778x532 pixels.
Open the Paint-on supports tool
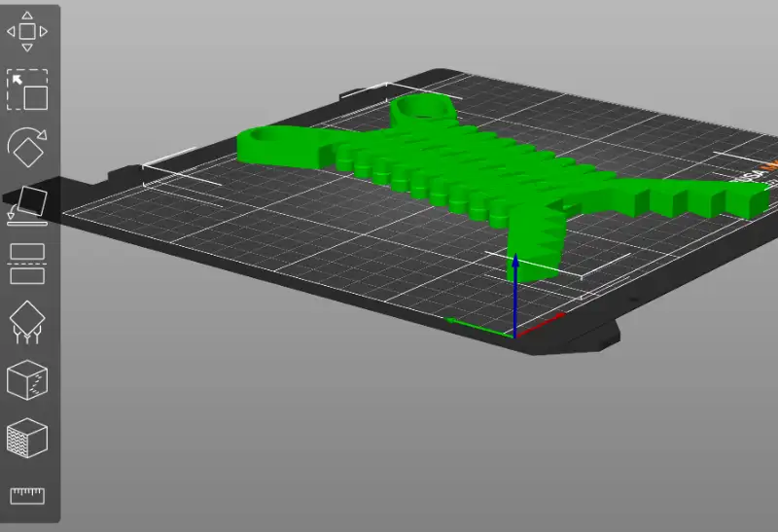click(x=27, y=322)
